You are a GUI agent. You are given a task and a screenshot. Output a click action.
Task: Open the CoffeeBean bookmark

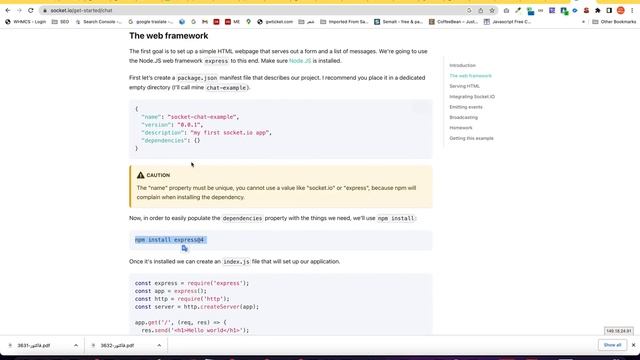(x=453, y=22)
